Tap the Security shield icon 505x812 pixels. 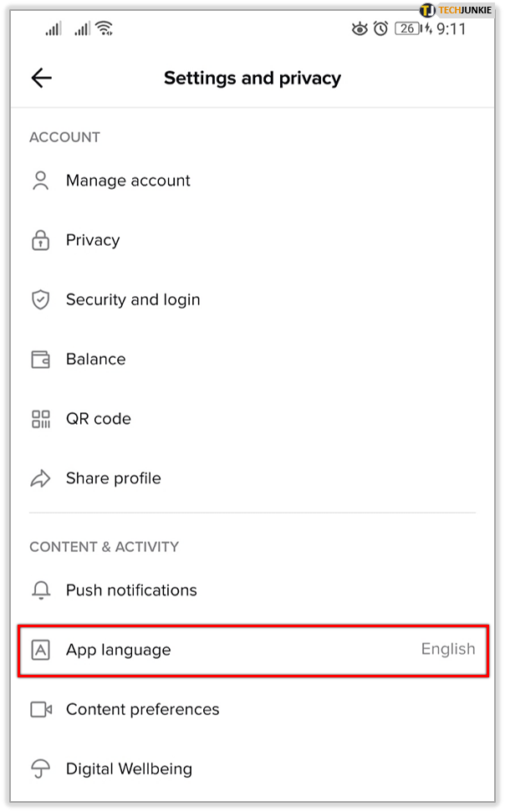click(x=40, y=299)
